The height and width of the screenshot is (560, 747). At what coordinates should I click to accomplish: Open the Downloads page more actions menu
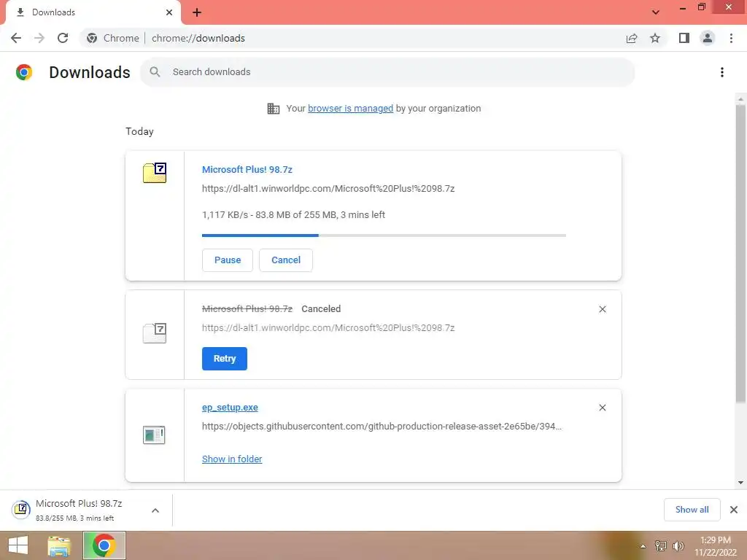[722, 72]
